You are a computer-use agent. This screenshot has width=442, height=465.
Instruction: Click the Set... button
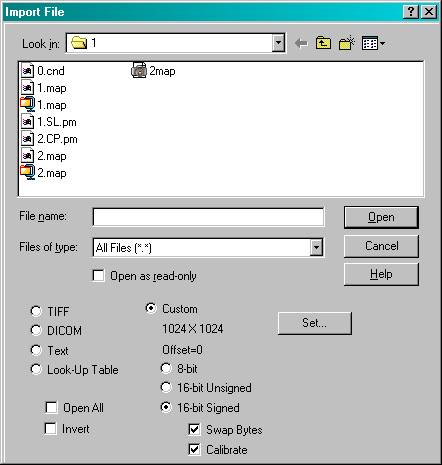315,323
